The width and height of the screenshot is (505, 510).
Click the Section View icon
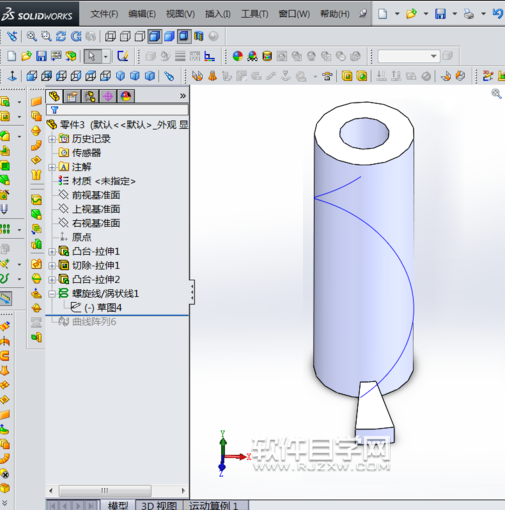coord(199,36)
